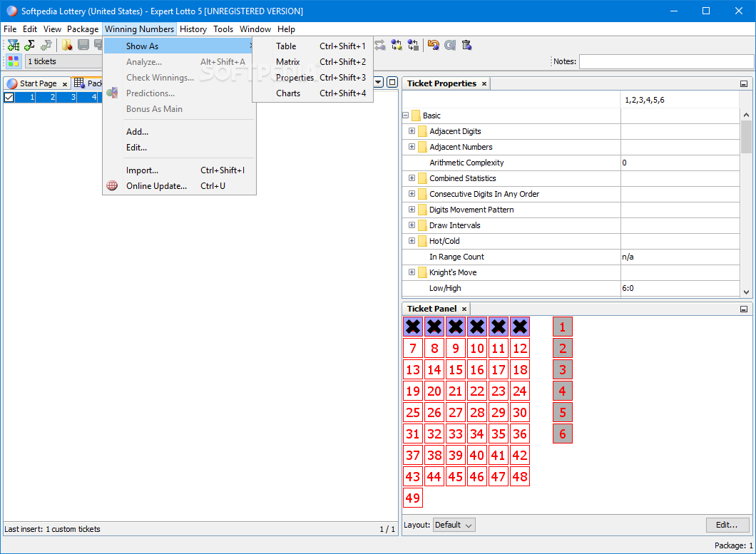This screenshot has width=756, height=554.
Task: Mark number 22 on the ticket panel
Action: (x=477, y=391)
